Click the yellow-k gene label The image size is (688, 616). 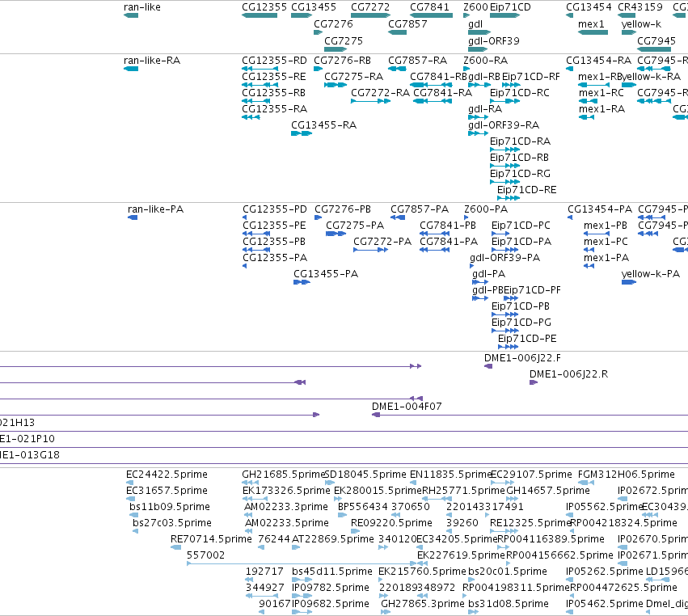point(641,23)
